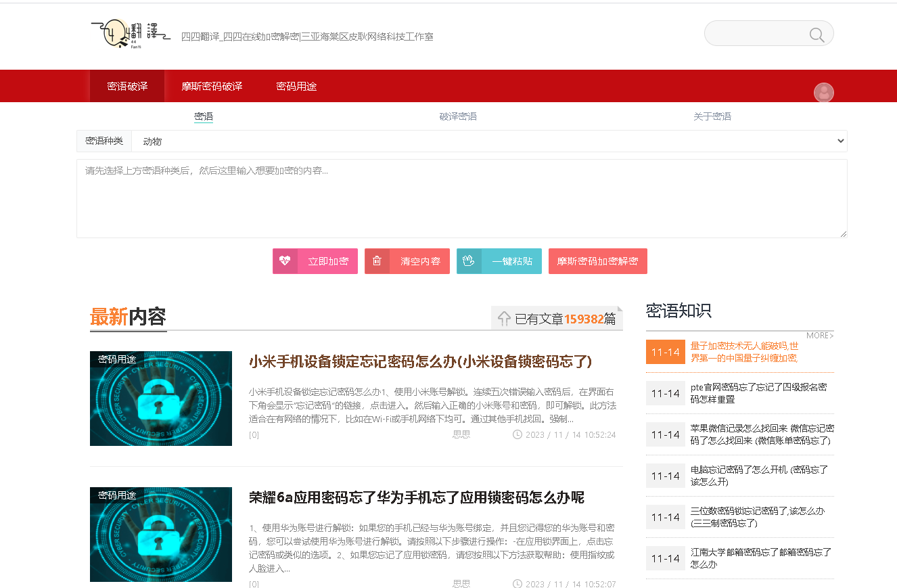This screenshot has height=588, width=897.
Task: Select the 破译密语 tab
Action: click(x=459, y=116)
